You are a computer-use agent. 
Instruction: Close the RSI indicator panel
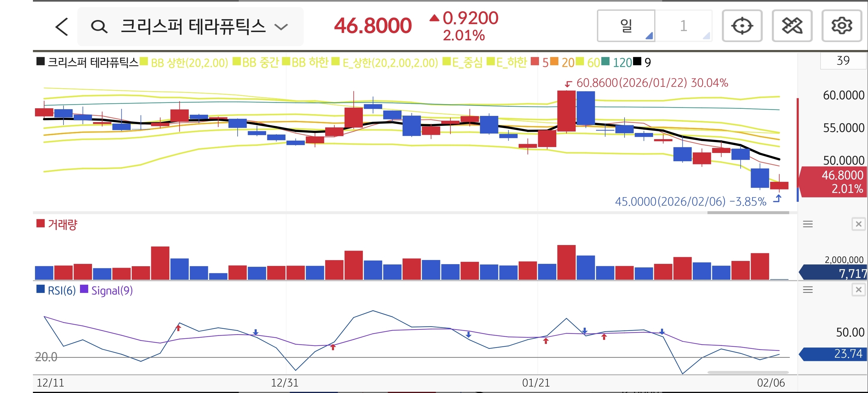pos(858,289)
